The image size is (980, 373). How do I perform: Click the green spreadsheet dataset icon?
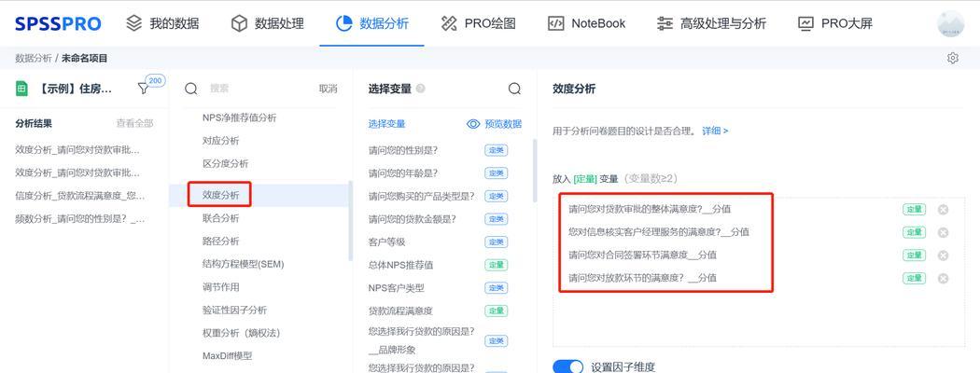(x=21, y=89)
